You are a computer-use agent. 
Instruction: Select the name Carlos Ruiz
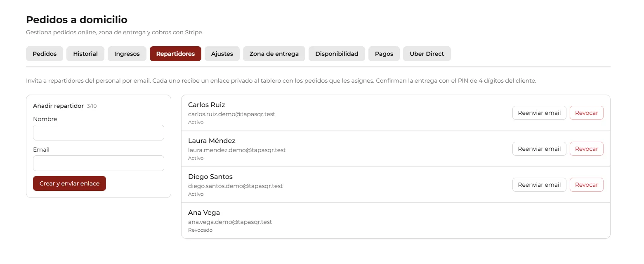[207, 105]
